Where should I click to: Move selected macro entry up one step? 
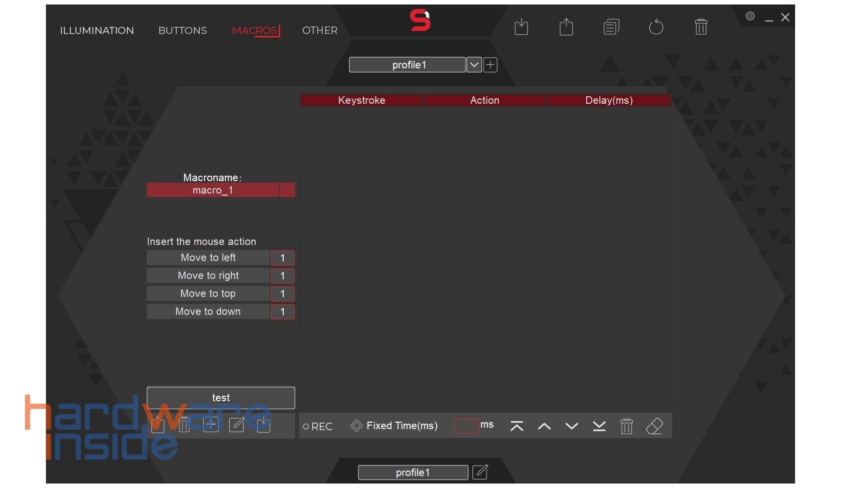pyautogui.click(x=544, y=427)
